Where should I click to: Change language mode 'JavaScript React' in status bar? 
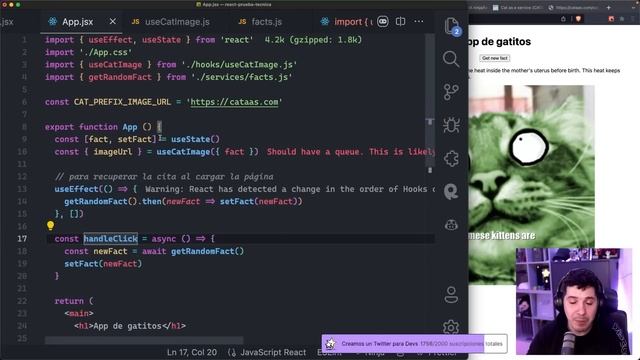(x=273, y=352)
